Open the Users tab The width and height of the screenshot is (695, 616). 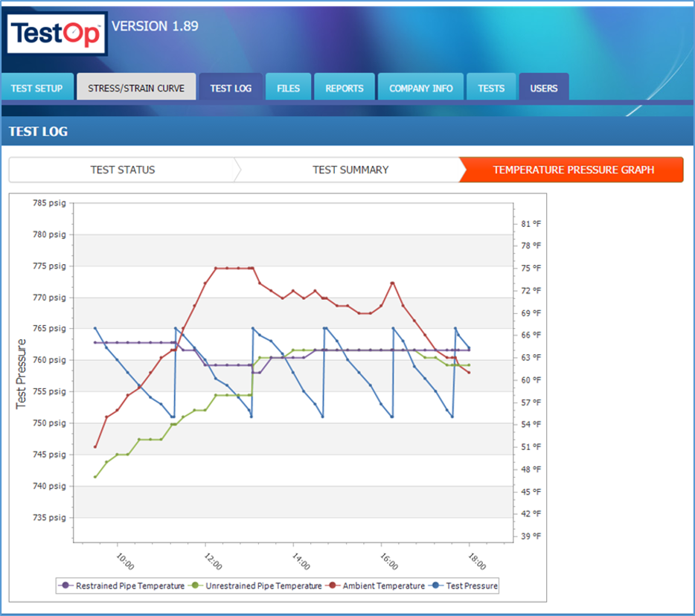pos(543,88)
